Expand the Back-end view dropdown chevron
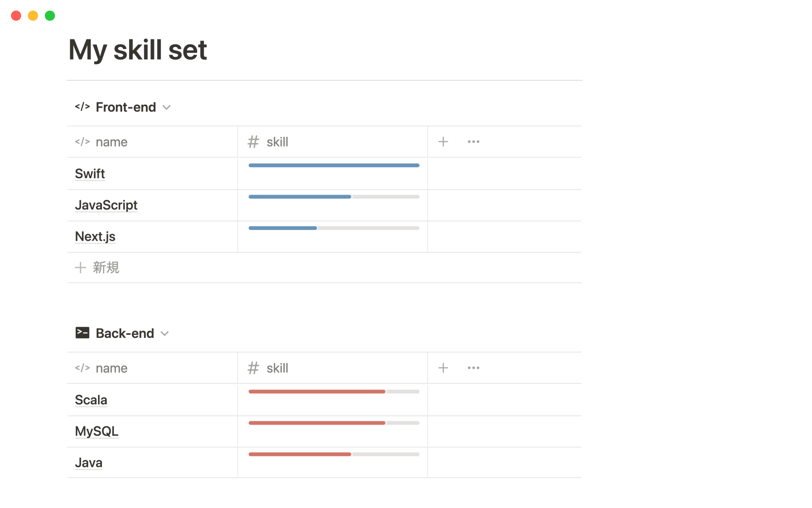812x508 pixels. click(165, 334)
